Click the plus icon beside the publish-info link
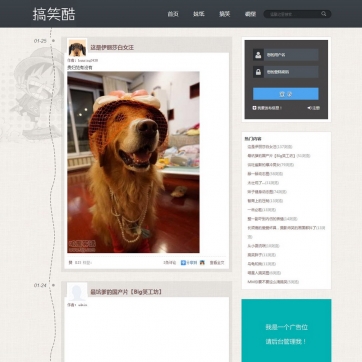The width and height of the screenshot is (362, 362). pos(254,108)
